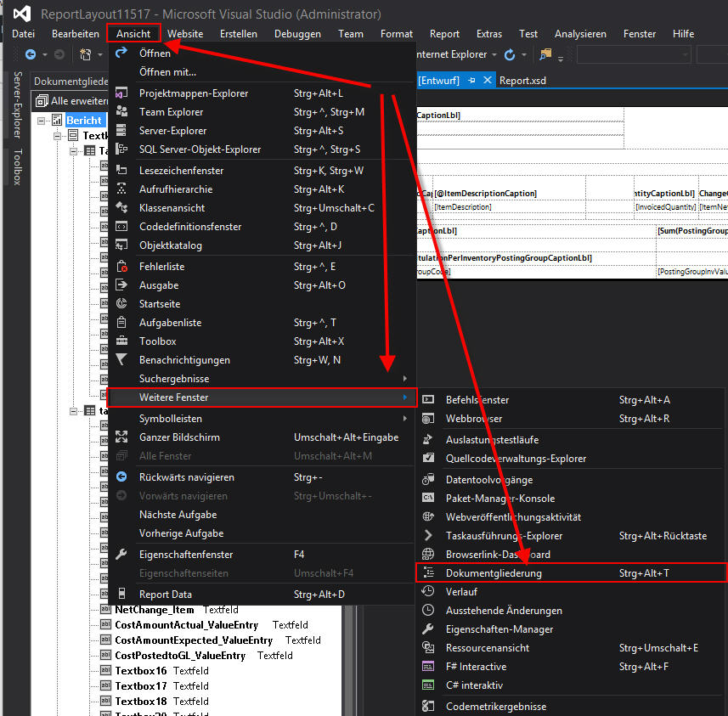Image resolution: width=728 pixels, height=716 pixels.
Task: Click the back navigation toolbar icon
Action: pos(31,55)
